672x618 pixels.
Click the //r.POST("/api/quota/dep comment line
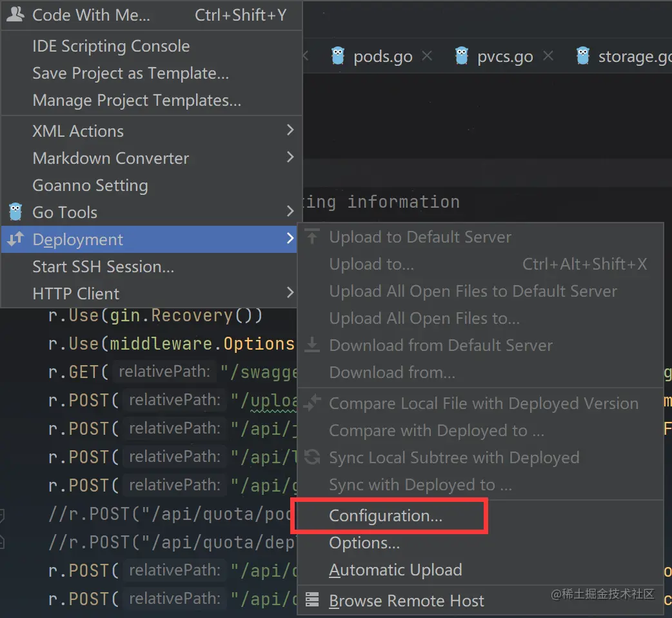tap(172, 542)
